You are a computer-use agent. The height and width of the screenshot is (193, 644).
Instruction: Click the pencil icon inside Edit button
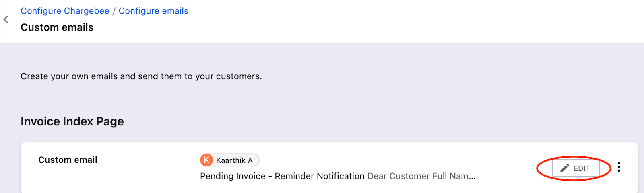(565, 168)
